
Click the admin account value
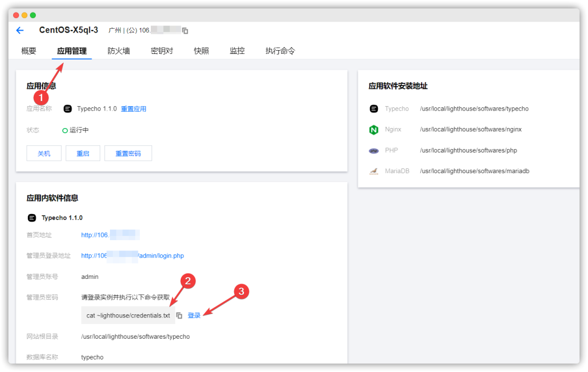coord(90,277)
